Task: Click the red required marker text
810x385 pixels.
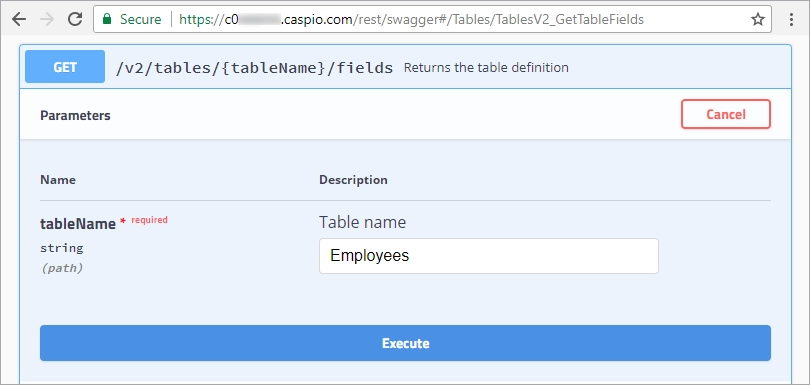Action: point(149,220)
